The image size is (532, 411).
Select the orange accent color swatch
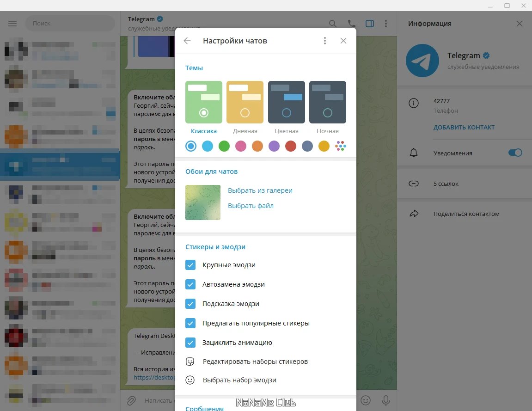[257, 146]
